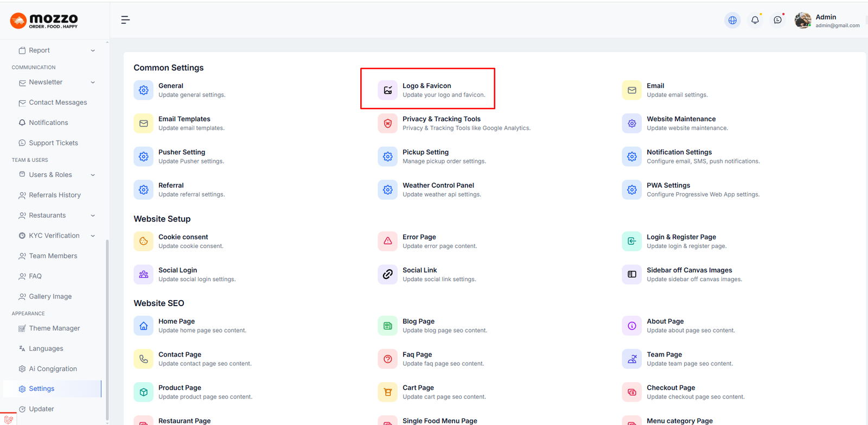Open FAQ in sidebar
The height and width of the screenshot is (425, 868).
coord(30,276)
